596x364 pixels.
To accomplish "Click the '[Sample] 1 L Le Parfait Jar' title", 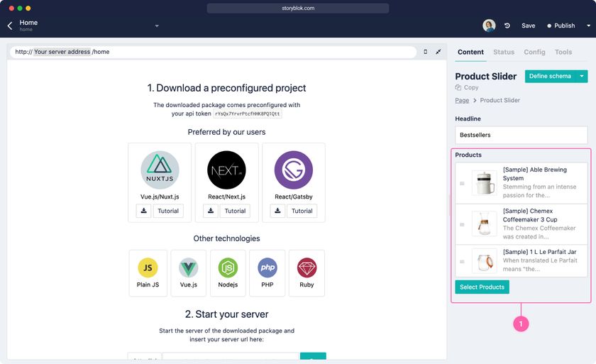I will click(539, 251).
